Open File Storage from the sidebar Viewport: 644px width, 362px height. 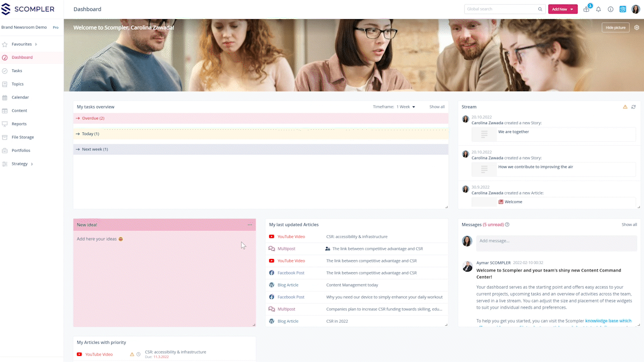coord(23,137)
